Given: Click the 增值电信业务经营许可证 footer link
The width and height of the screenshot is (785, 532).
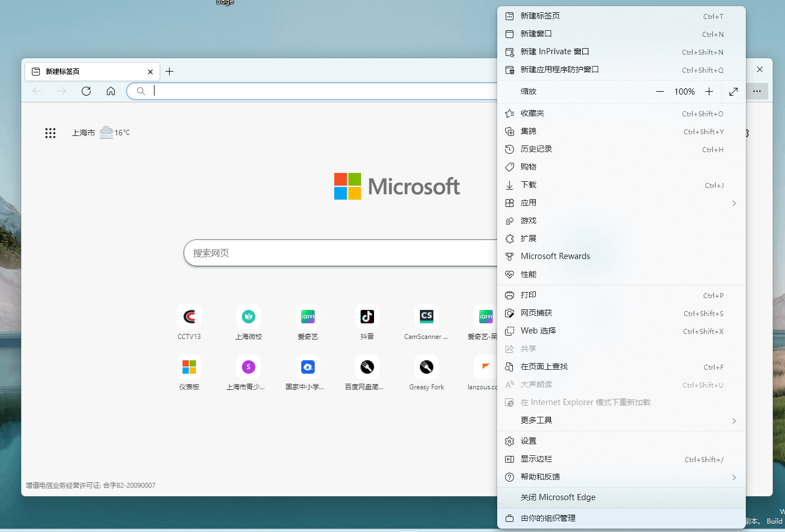Looking at the screenshot, I should 91,486.
